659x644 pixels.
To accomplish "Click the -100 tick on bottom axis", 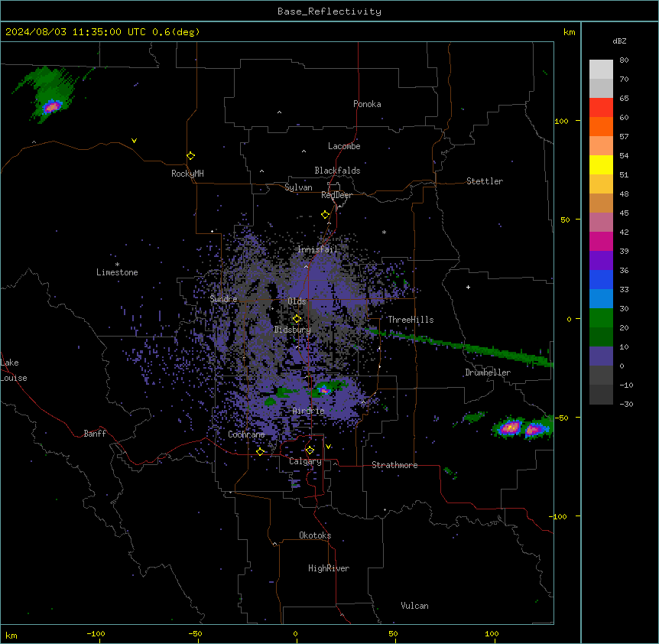I will (x=96, y=634).
